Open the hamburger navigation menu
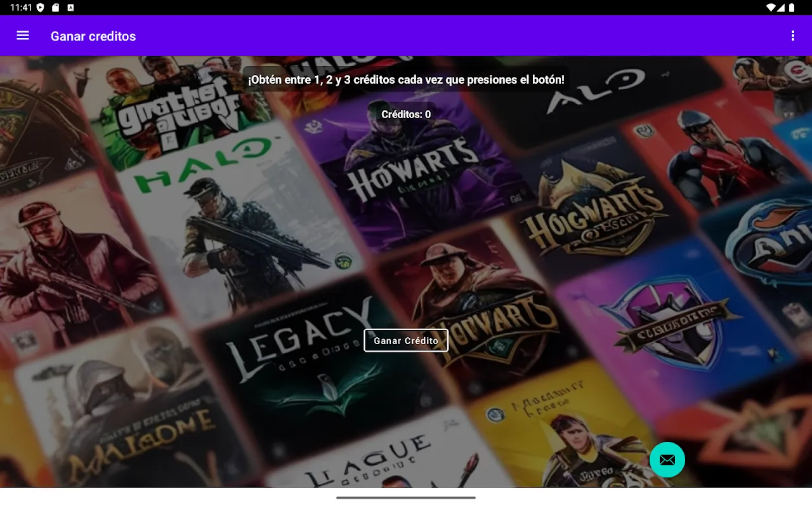 pos(23,36)
